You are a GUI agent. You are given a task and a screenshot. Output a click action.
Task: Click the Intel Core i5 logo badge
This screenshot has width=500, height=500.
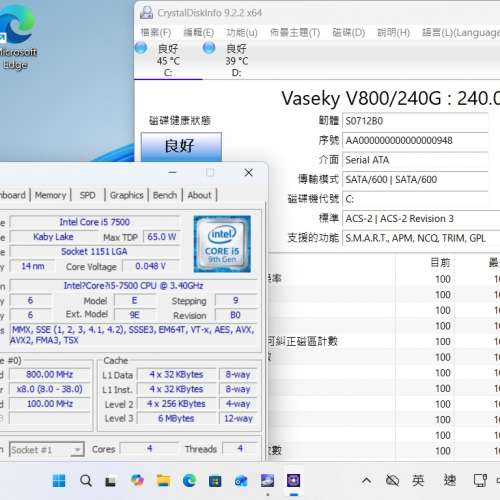(x=222, y=244)
